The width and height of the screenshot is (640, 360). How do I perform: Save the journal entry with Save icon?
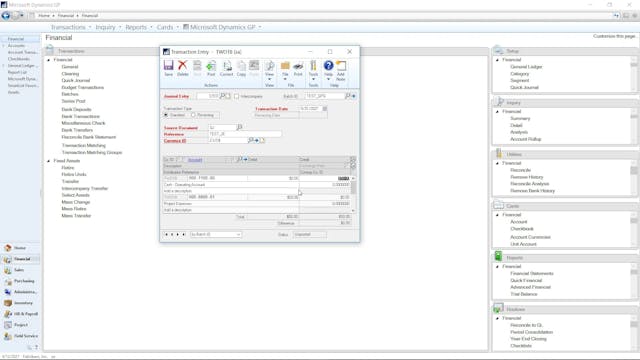tap(168, 68)
